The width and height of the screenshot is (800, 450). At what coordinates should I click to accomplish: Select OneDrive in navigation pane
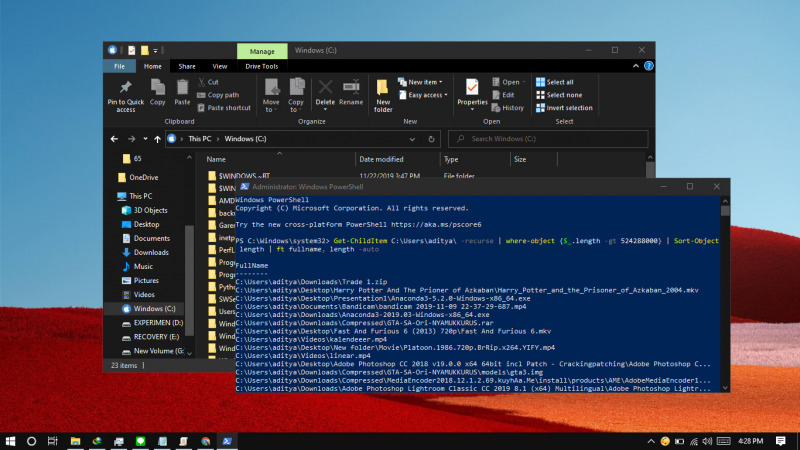pyautogui.click(x=138, y=178)
